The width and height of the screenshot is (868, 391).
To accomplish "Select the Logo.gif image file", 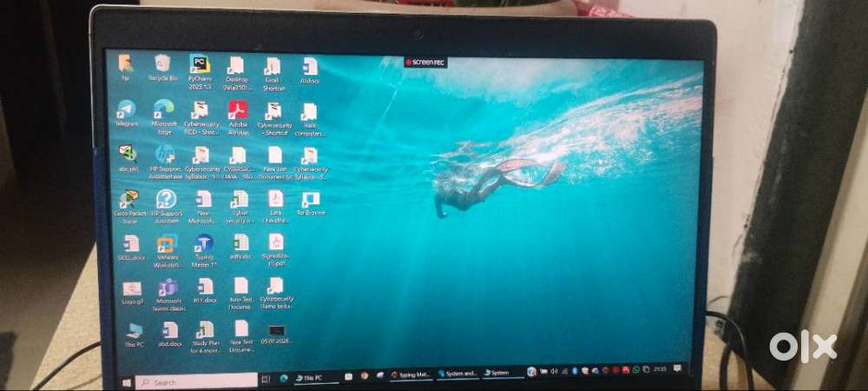I will tap(132, 293).
